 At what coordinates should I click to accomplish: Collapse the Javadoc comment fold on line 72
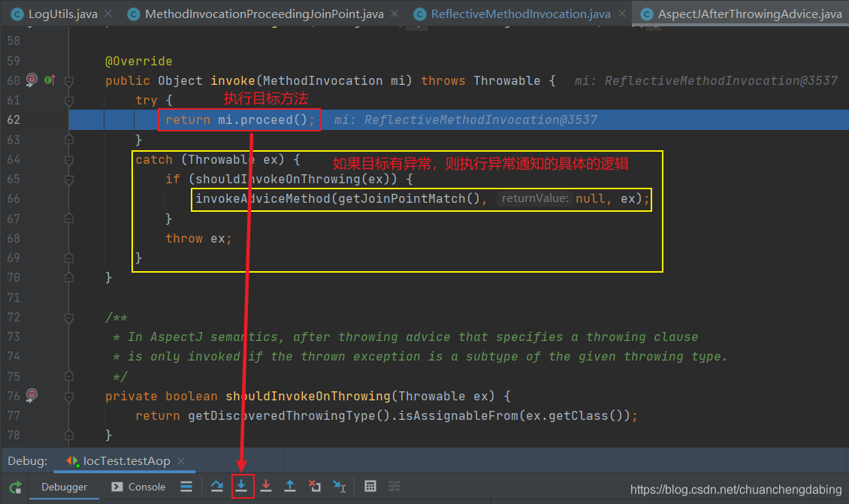[69, 318]
